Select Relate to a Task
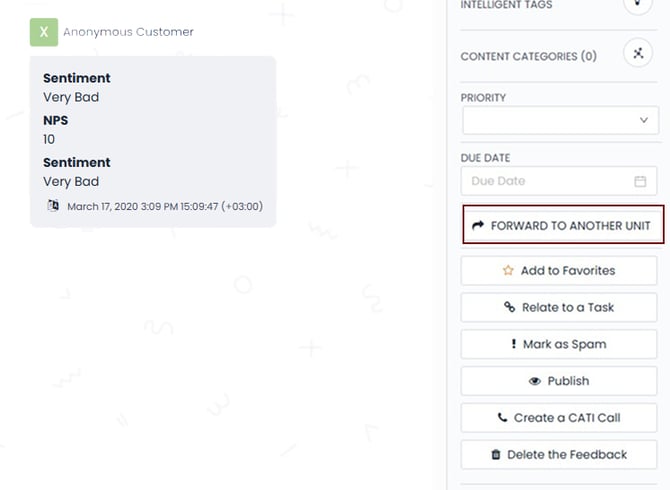 tap(559, 307)
